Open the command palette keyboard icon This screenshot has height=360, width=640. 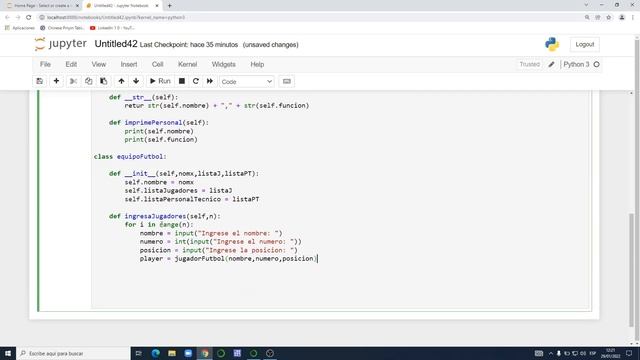tap(287, 81)
